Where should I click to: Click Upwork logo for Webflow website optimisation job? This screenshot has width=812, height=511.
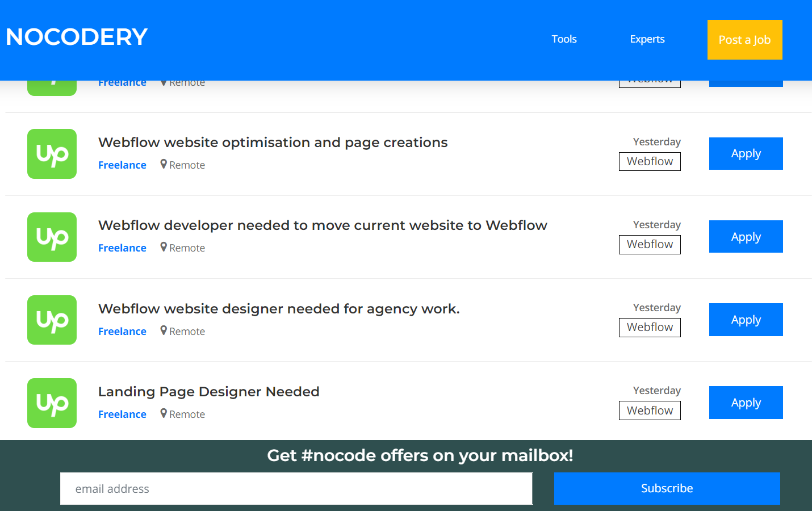click(x=52, y=154)
